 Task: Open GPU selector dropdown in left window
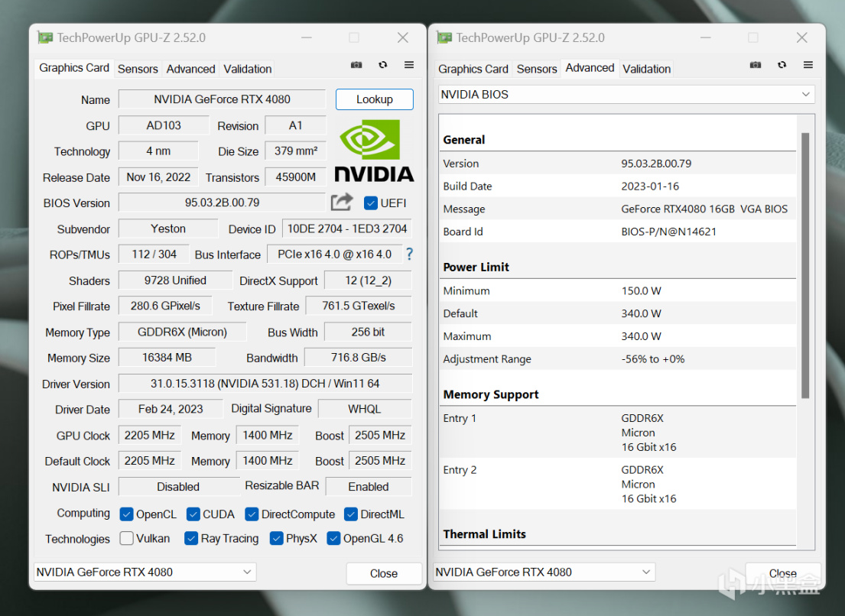(145, 572)
